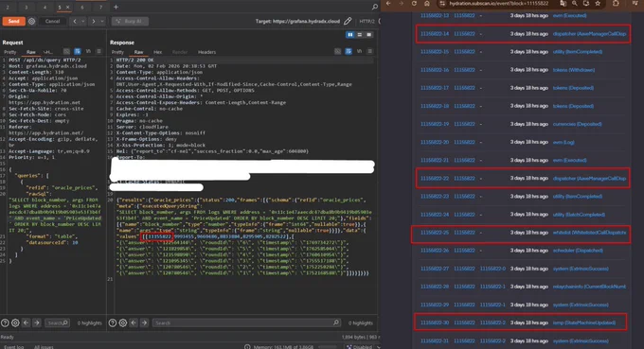
Task: Select Raw view in Response panel
Action: (138, 52)
